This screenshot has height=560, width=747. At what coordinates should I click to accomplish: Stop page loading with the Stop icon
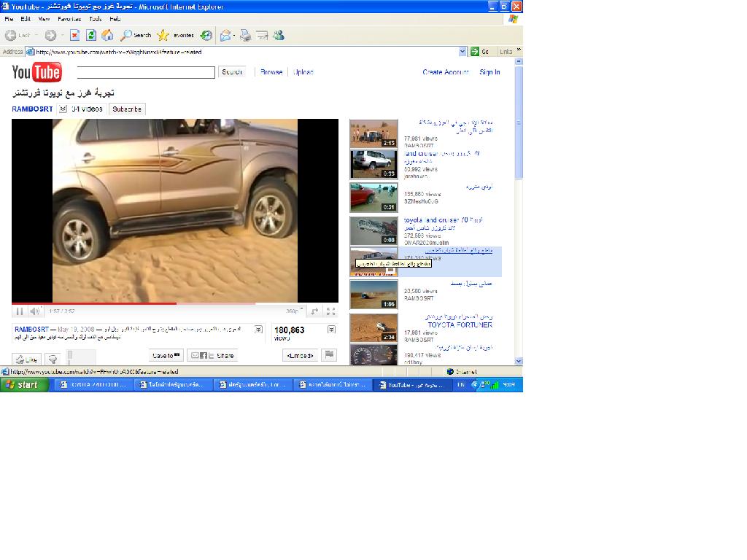click(x=74, y=35)
